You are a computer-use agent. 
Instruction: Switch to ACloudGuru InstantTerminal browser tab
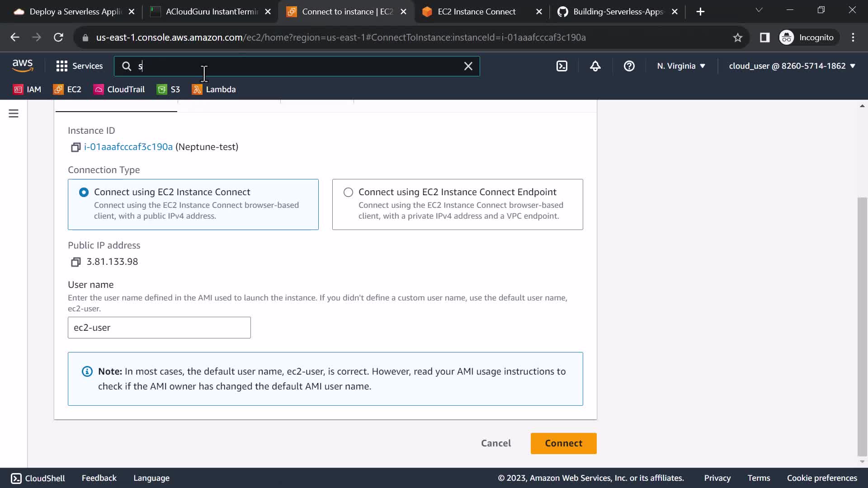(211, 12)
